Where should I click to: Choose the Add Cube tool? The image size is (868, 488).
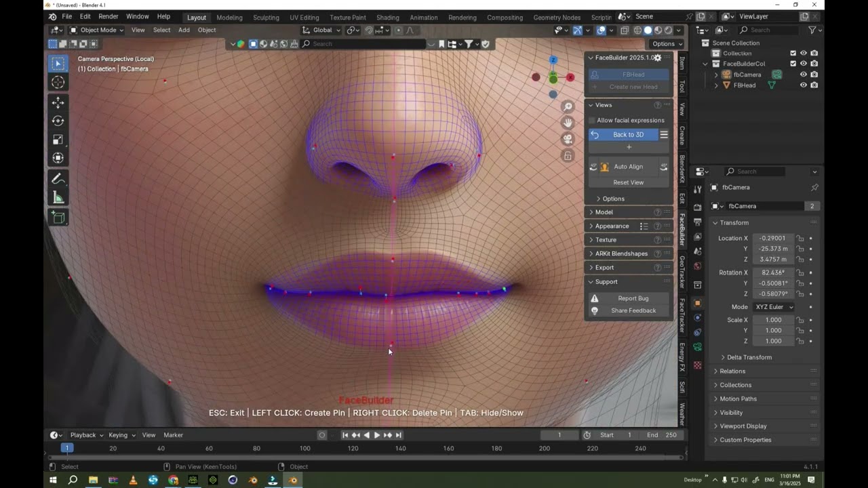click(58, 218)
